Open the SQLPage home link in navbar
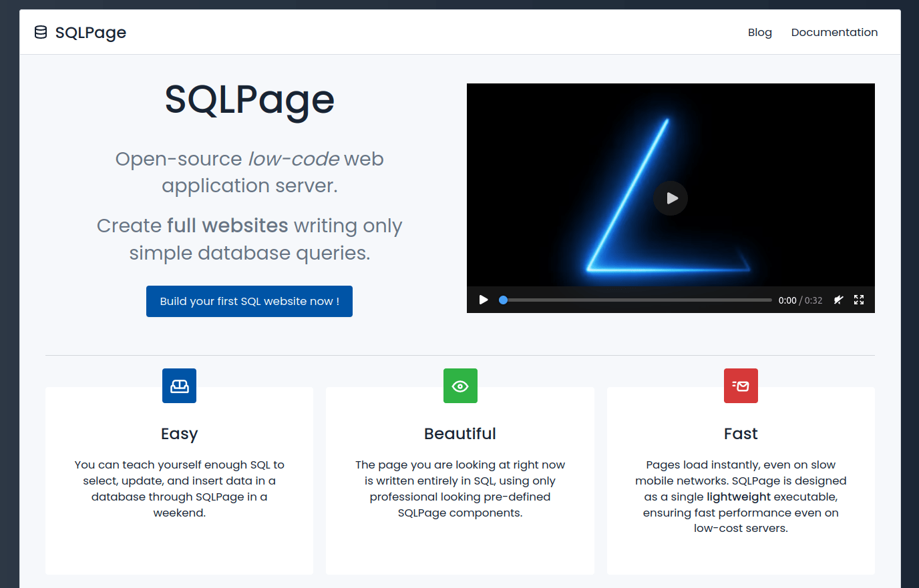 80,32
